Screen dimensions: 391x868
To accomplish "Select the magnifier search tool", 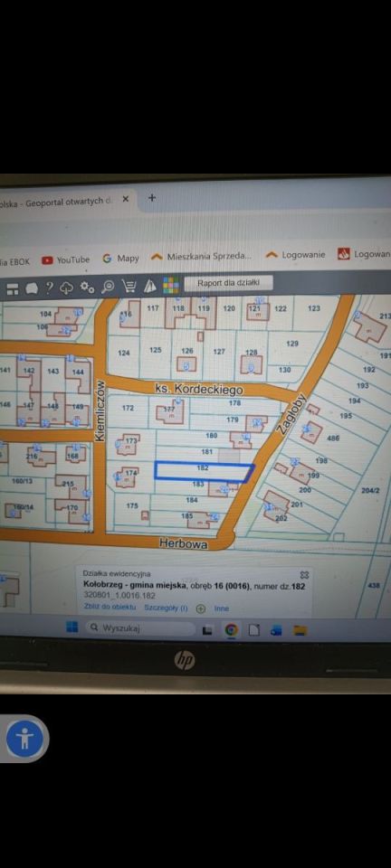I will tap(108, 287).
